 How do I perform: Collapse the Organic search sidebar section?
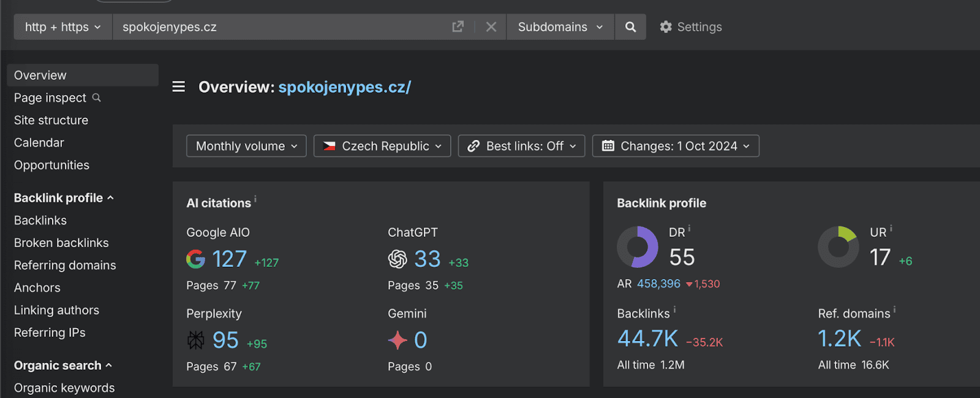pos(63,365)
